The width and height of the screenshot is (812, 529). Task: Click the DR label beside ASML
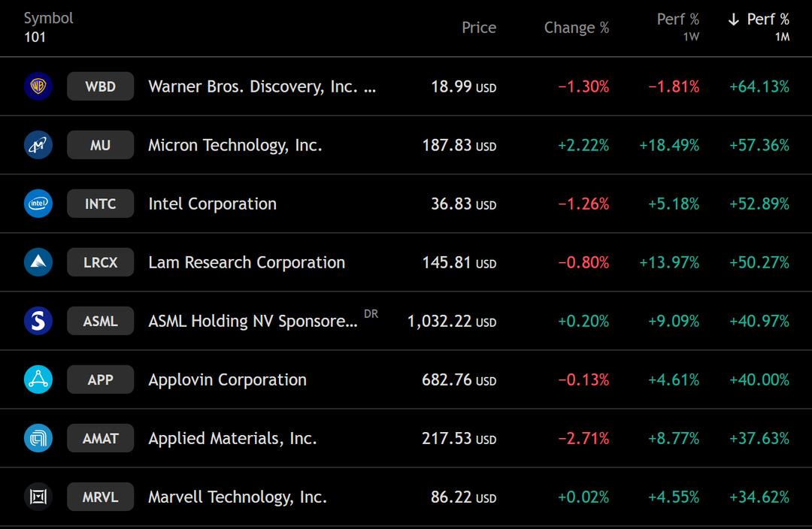click(x=371, y=314)
